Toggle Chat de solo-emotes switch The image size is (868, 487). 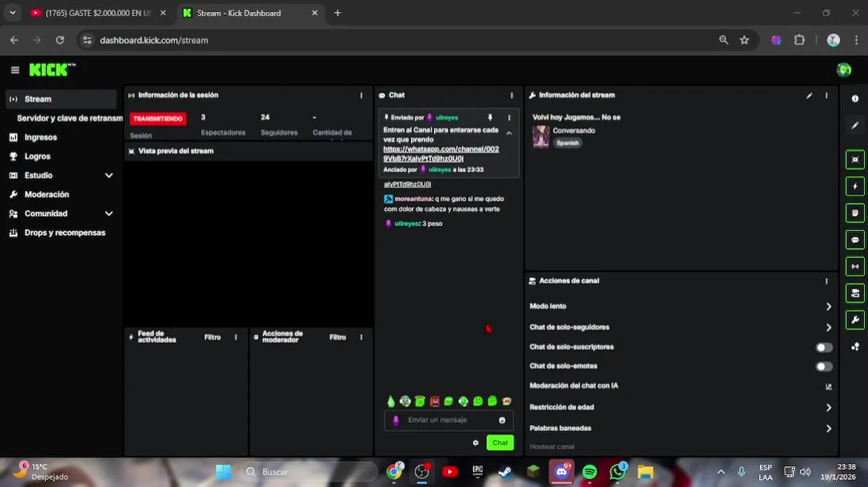click(x=824, y=367)
